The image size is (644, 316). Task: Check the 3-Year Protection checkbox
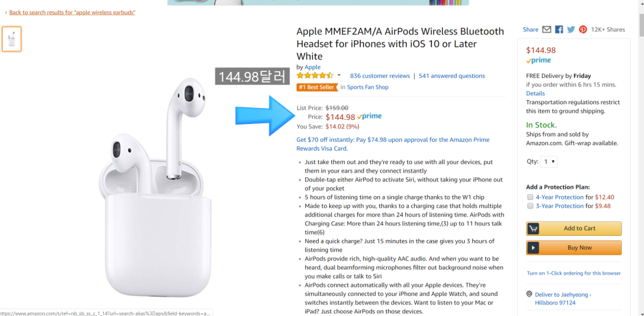pyautogui.click(x=530, y=206)
